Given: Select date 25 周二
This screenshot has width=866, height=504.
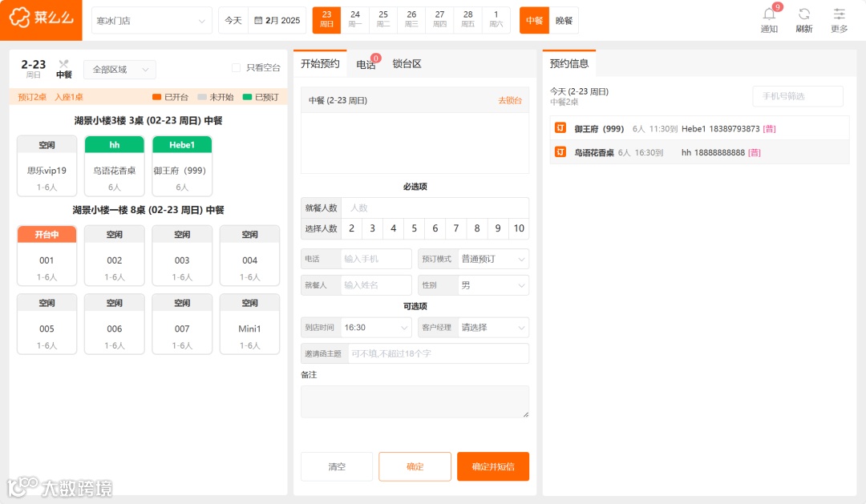Looking at the screenshot, I should click(x=383, y=20).
